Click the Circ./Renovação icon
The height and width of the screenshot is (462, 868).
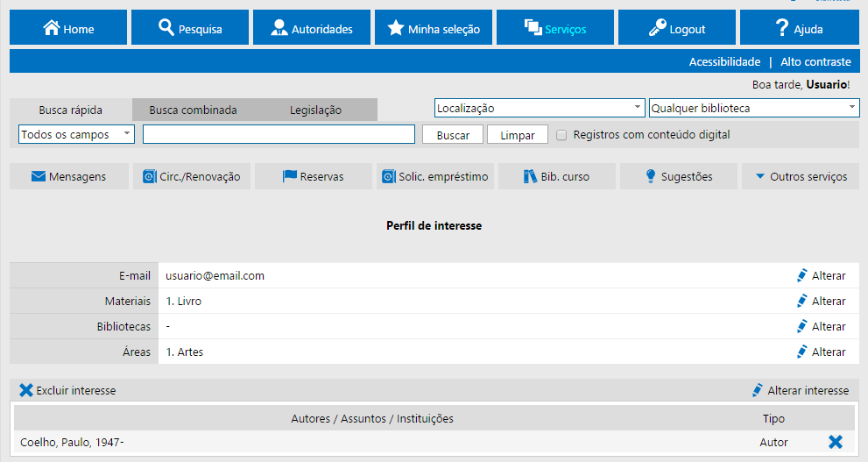[150, 177]
